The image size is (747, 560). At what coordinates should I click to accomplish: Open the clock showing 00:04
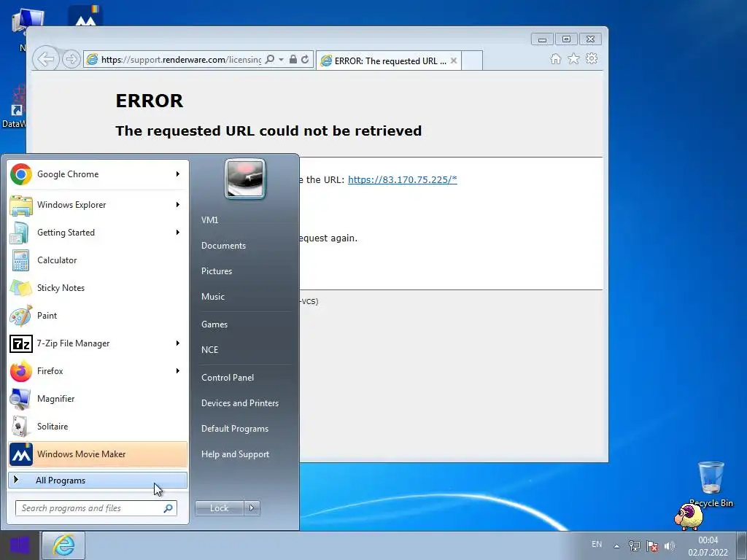pyautogui.click(x=708, y=546)
